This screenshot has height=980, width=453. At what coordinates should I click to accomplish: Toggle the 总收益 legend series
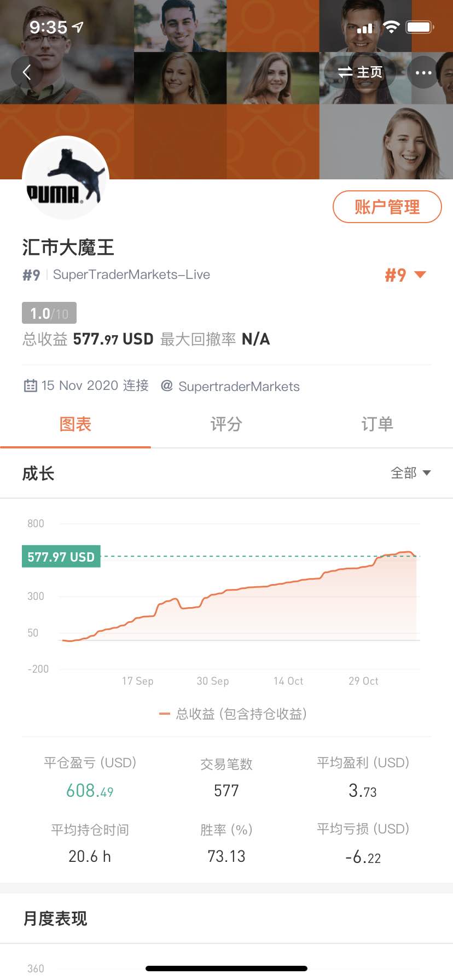pos(233,714)
